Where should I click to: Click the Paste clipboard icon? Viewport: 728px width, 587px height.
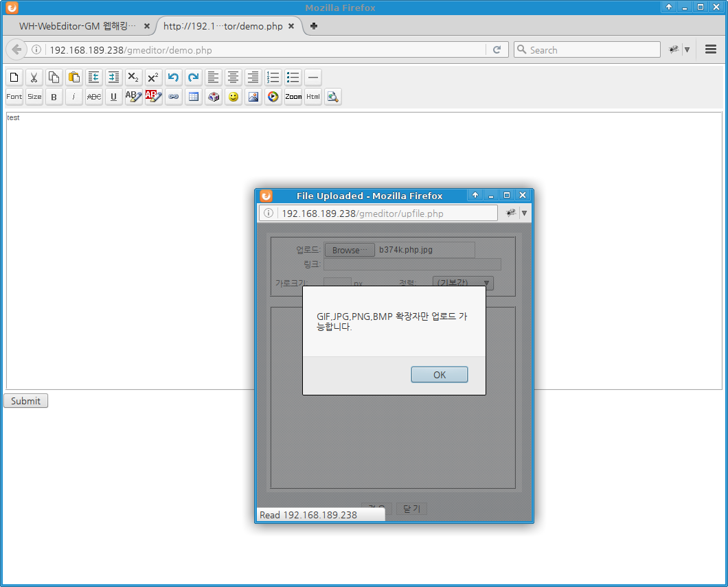(73, 77)
